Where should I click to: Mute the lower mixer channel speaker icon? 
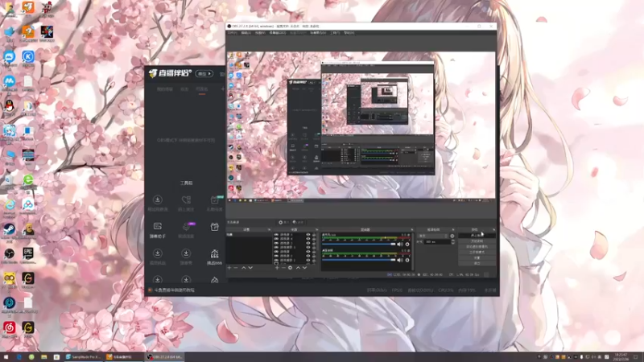[x=400, y=260]
